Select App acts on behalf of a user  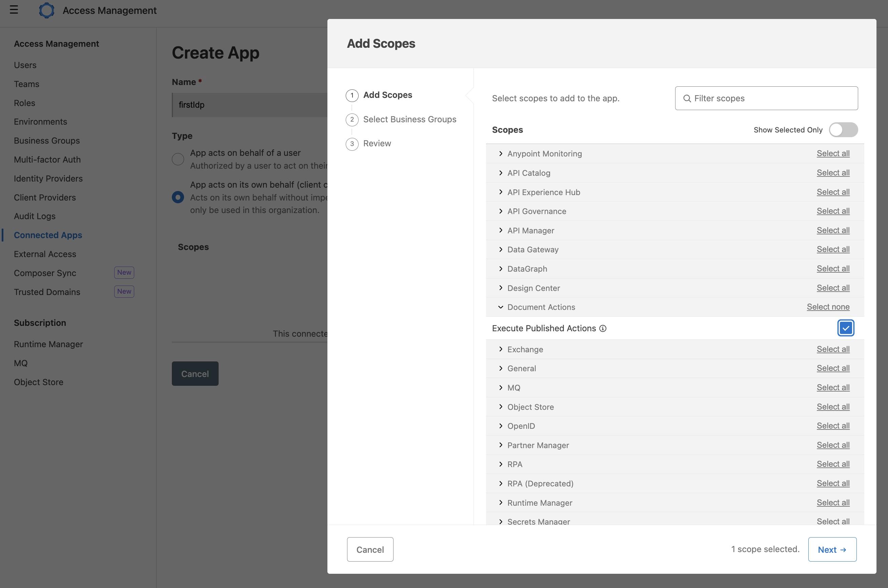pos(178,159)
